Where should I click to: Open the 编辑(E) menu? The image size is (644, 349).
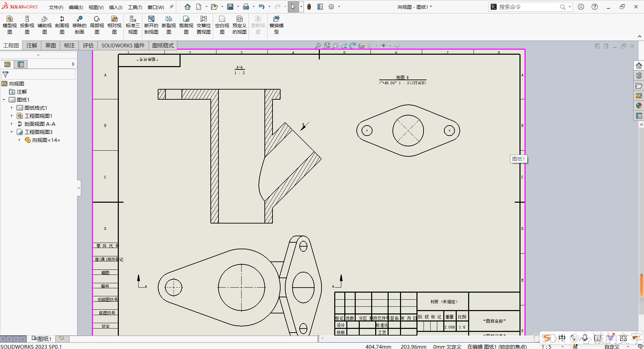(x=76, y=7)
